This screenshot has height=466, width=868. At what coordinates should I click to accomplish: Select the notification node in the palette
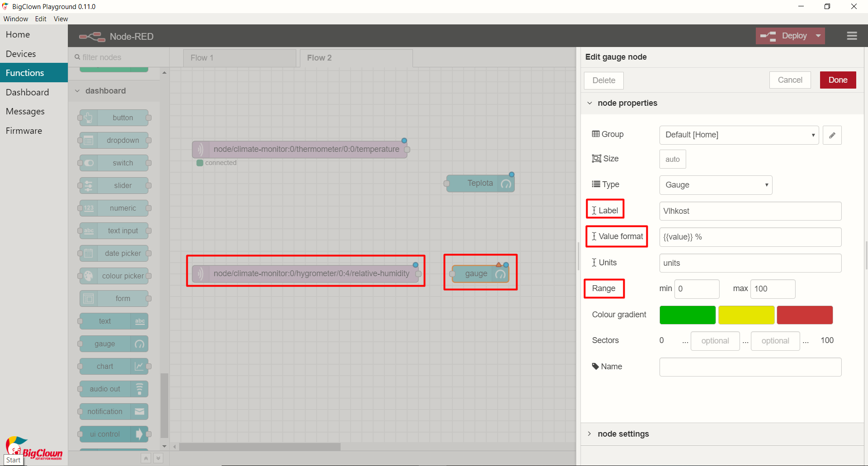pyautogui.click(x=114, y=411)
